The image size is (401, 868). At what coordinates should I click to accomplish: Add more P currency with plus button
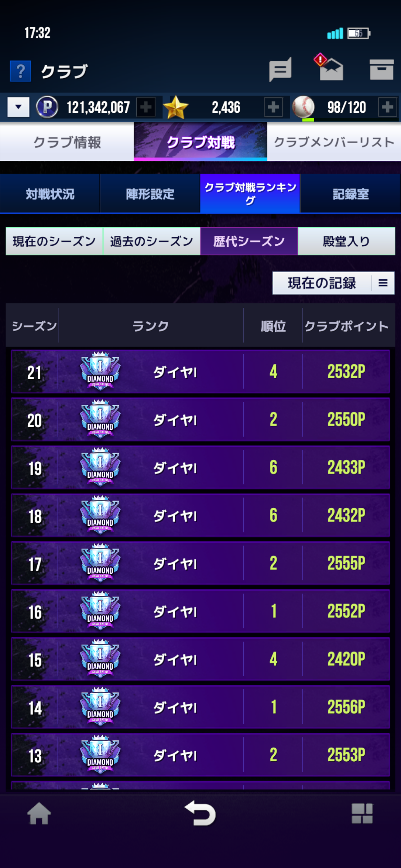pos(146,107)
